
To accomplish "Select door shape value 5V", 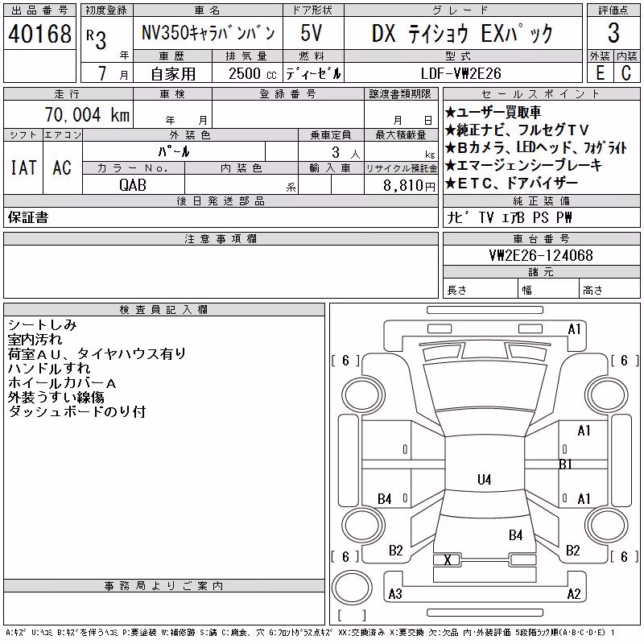I will click(312, 33).
